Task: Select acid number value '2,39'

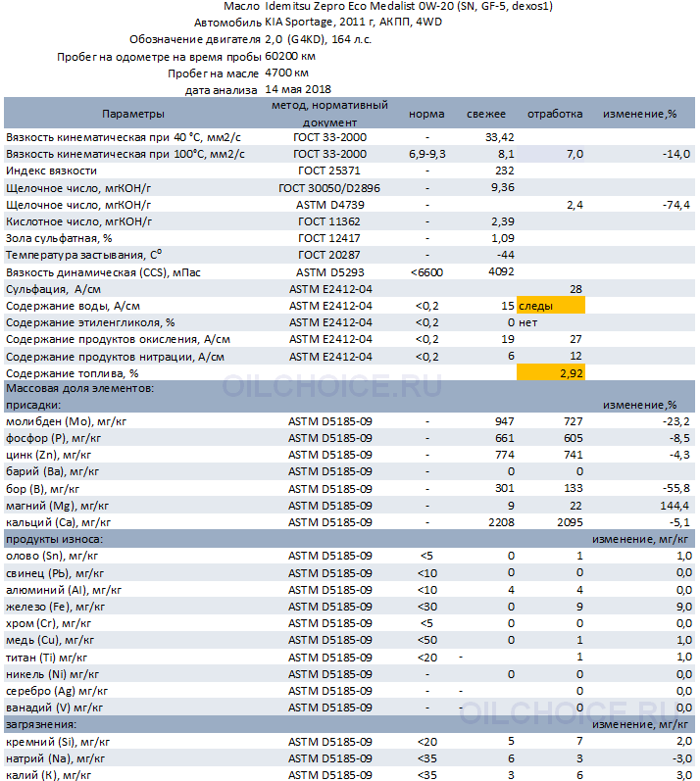Action: pyautogui.click(x=503, y=221)
